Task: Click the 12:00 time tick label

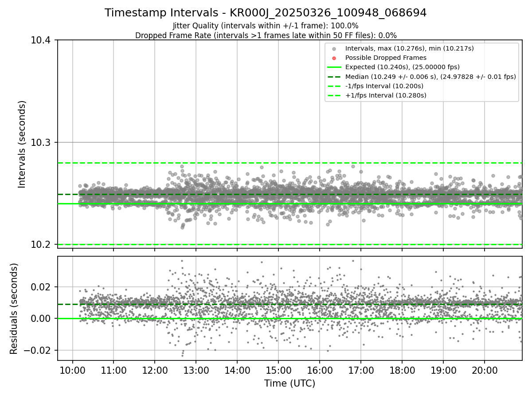Action: coord(155,370)
